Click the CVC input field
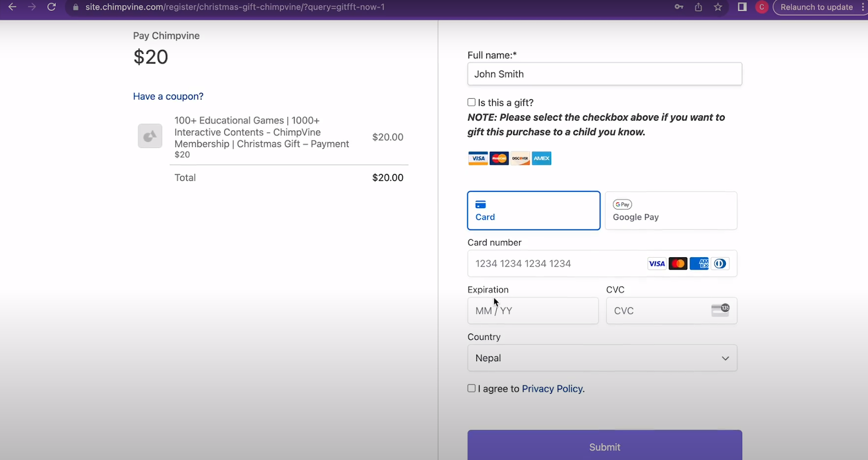The height and width of the screenshot is (460, 868). [x=672, y=311]
